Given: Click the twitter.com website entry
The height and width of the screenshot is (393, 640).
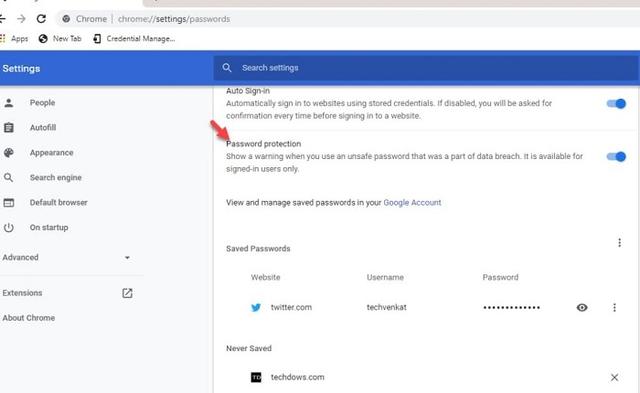Looking at the screenshot, I should (291, 307).
